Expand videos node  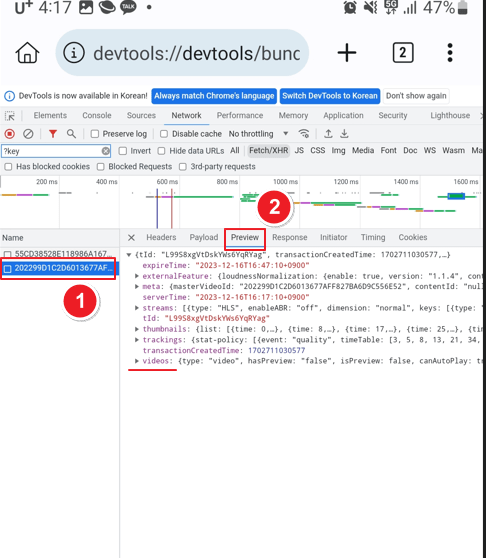137,361
